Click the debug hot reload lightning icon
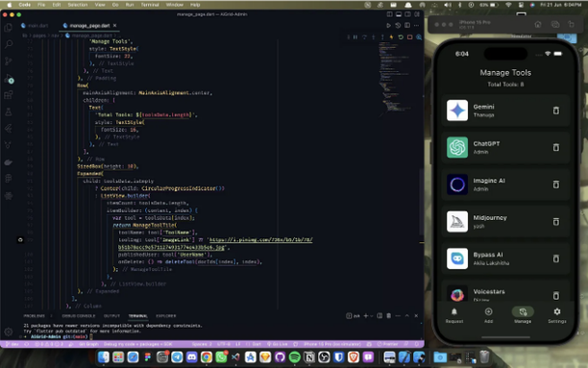The image size is (588, 368). [x=391, y=37]
